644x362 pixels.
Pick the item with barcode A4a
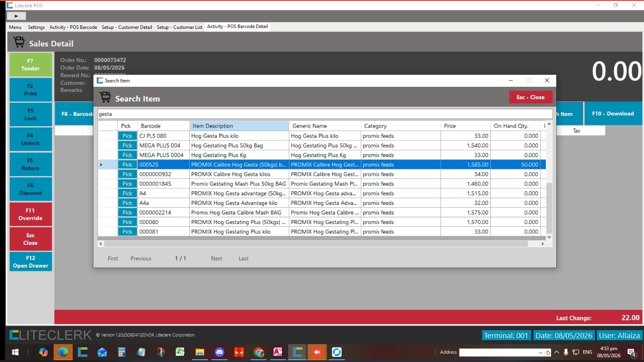(127, 203)
